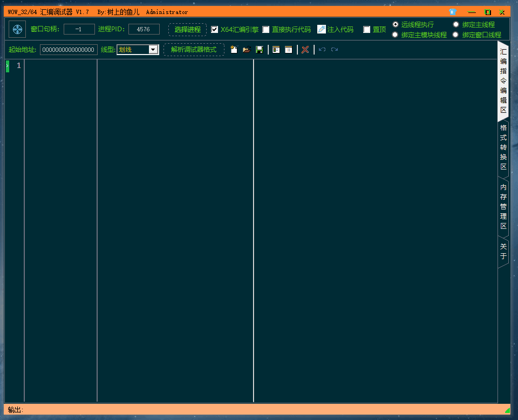The height and width of the screenshot is (420, 518).
Task: Select the 远线程执行 radio button
Action: [396, 24]
